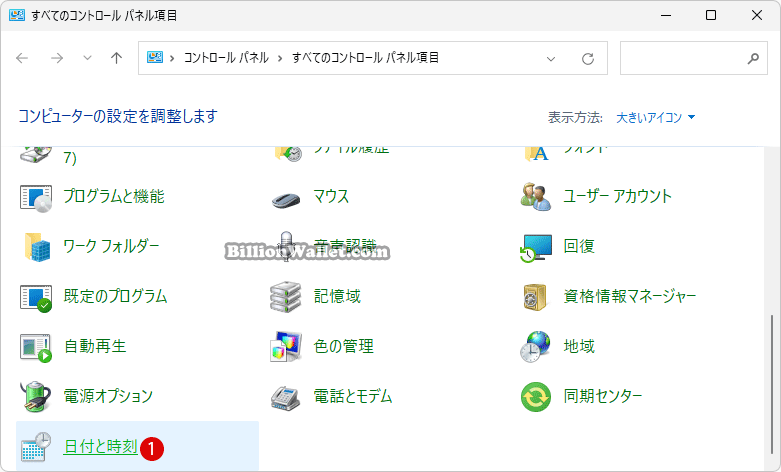Viewport: 781px width, 472px height.
Task: Open the Color Management (色の管理) icon
Action: 285,347
